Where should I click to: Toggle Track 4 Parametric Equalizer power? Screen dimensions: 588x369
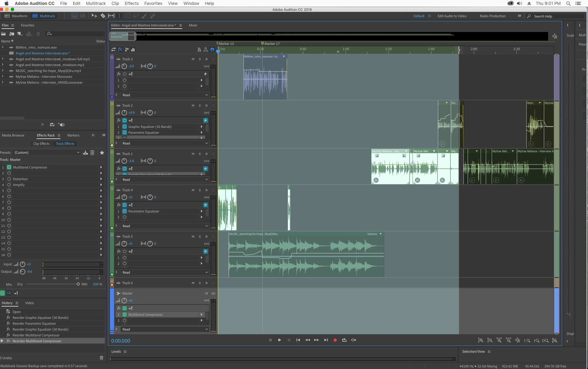click(x=125, y=211)
